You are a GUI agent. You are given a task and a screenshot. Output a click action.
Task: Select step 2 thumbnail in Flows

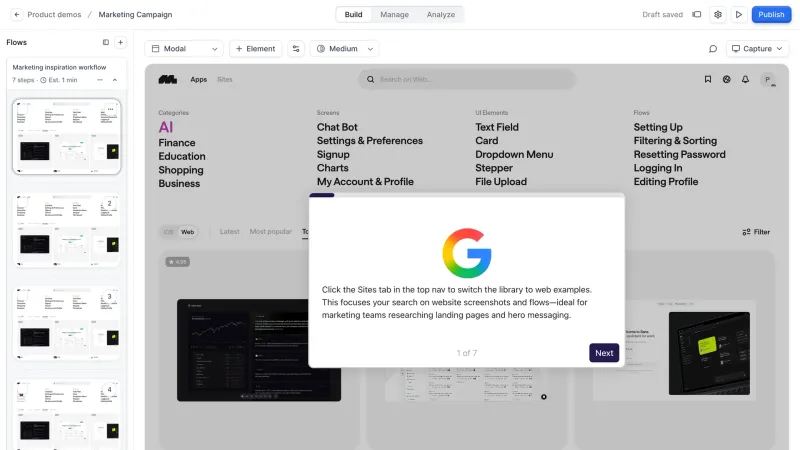click(x=67, y=230)
